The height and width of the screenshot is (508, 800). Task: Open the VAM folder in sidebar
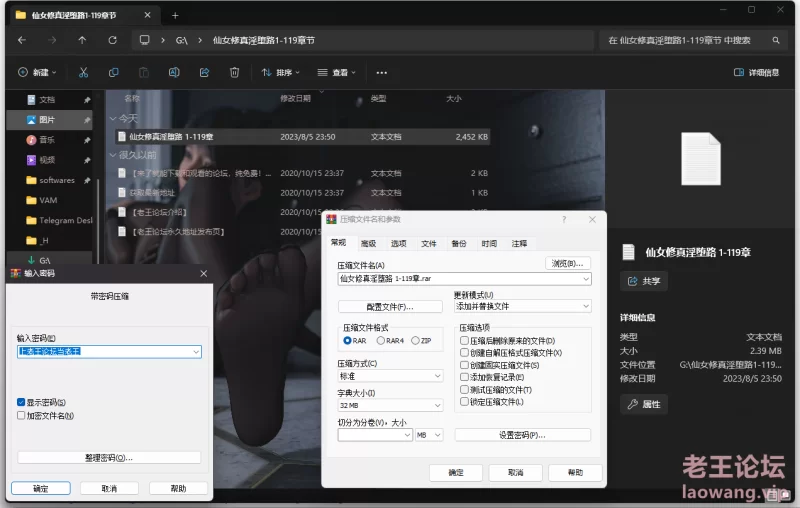[x=50, y=200]
